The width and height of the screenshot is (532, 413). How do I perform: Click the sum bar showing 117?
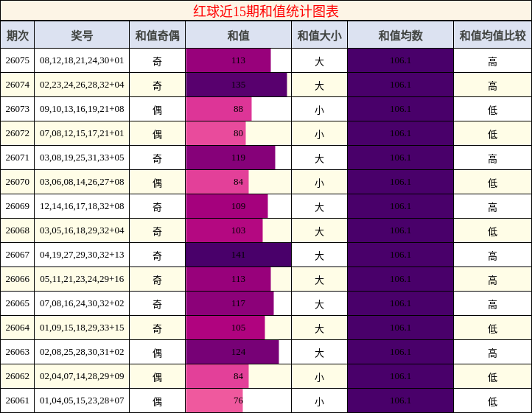click(230, 303)
